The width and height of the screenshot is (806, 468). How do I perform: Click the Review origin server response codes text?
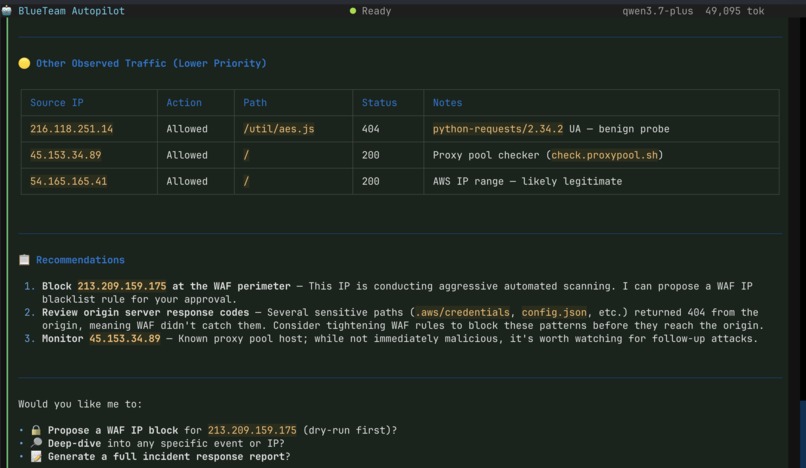tap(145, 312)
